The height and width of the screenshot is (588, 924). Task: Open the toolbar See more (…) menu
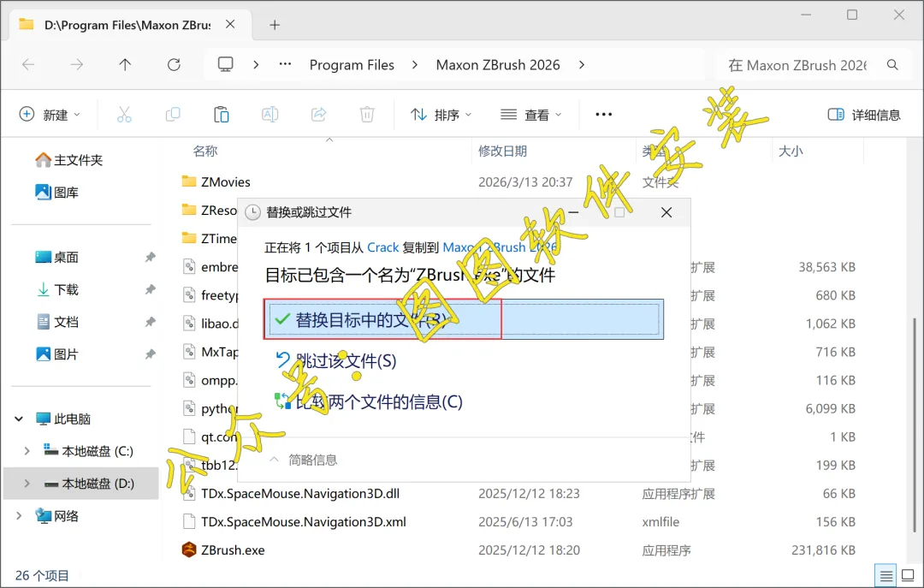point(604,115)
